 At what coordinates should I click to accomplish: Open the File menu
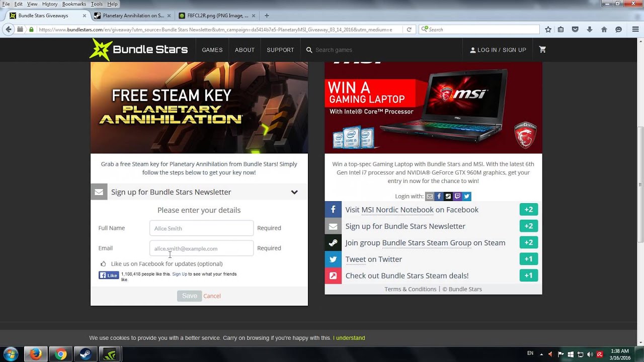coord(6,4)
